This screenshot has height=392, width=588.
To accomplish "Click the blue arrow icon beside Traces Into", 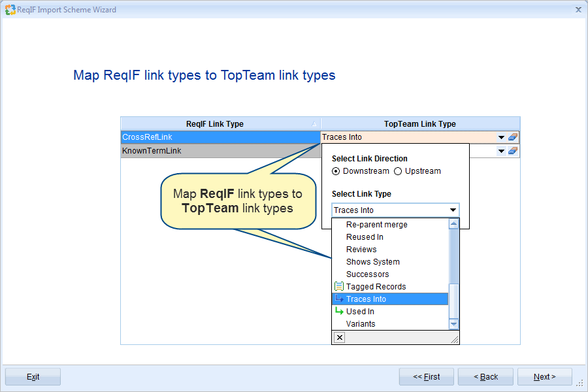I will coord(339,299).
